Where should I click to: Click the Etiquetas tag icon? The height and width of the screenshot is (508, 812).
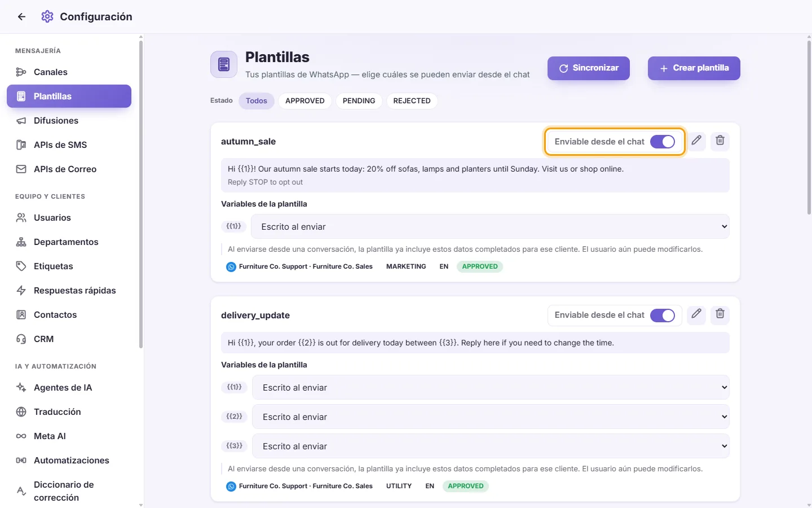21,266
